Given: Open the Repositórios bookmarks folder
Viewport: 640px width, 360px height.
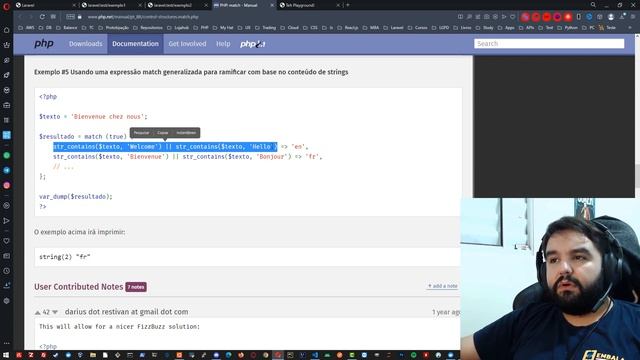Looking at the screenshot, I should [148, 28].
